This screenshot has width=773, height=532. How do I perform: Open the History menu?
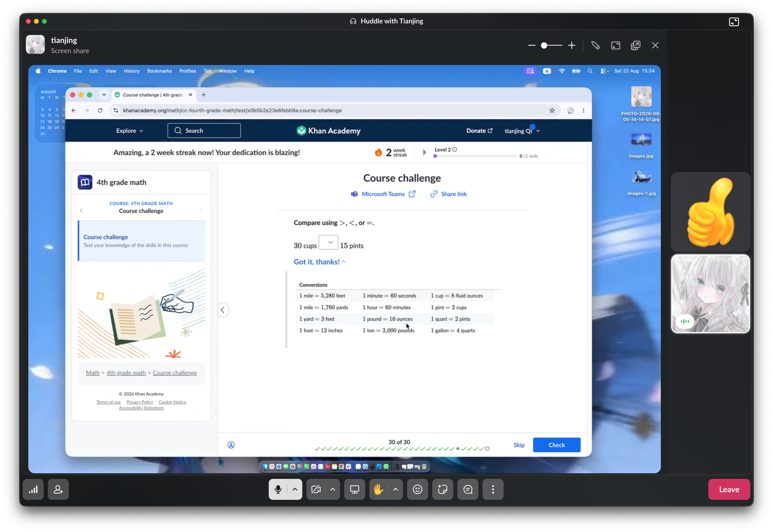132,71
